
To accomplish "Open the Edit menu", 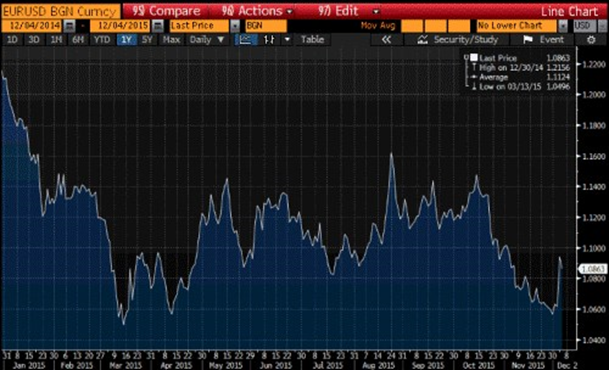I will tap(348, 11).
